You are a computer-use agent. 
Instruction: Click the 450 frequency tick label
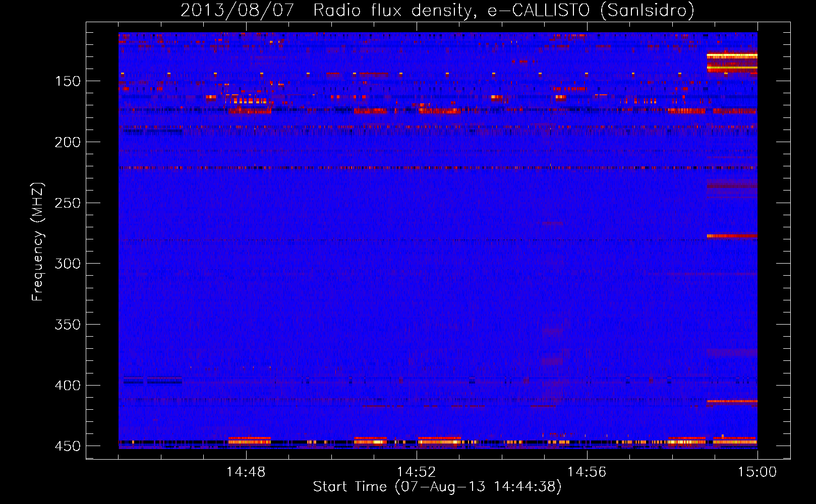pyautogui.click(x=68, y=447)
